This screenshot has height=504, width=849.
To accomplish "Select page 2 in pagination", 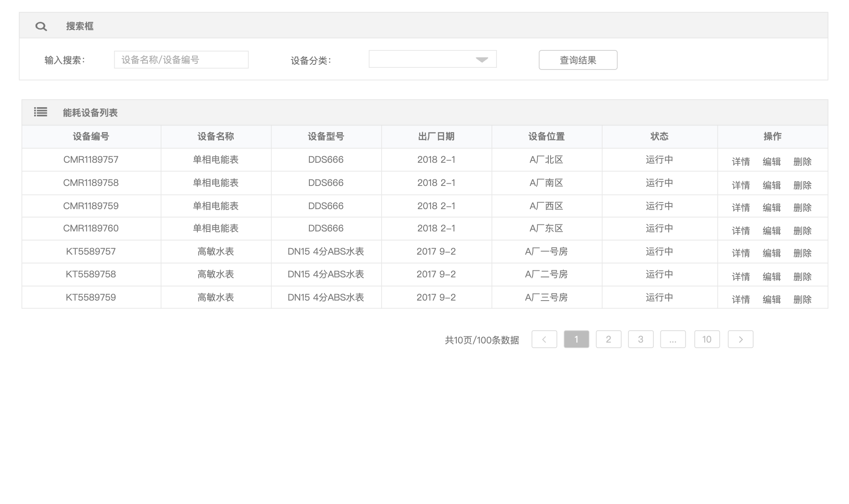I will [608, 339].
